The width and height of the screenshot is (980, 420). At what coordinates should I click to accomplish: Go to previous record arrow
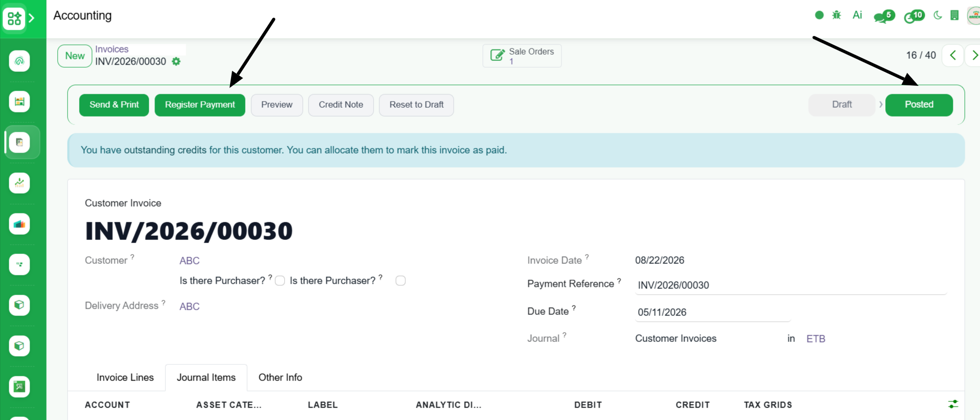pyautogui.click(x=953, y=55)
